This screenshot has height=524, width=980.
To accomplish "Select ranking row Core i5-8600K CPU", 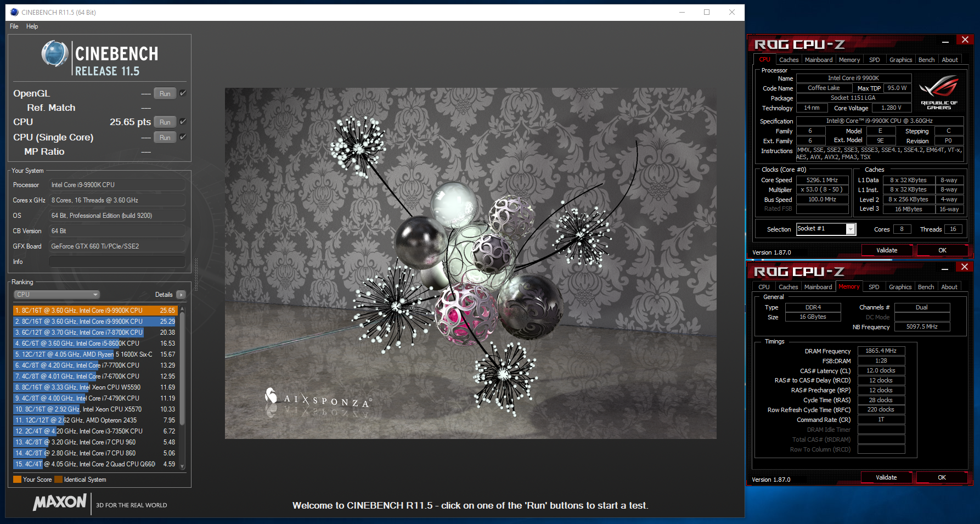I will (95, 343).
